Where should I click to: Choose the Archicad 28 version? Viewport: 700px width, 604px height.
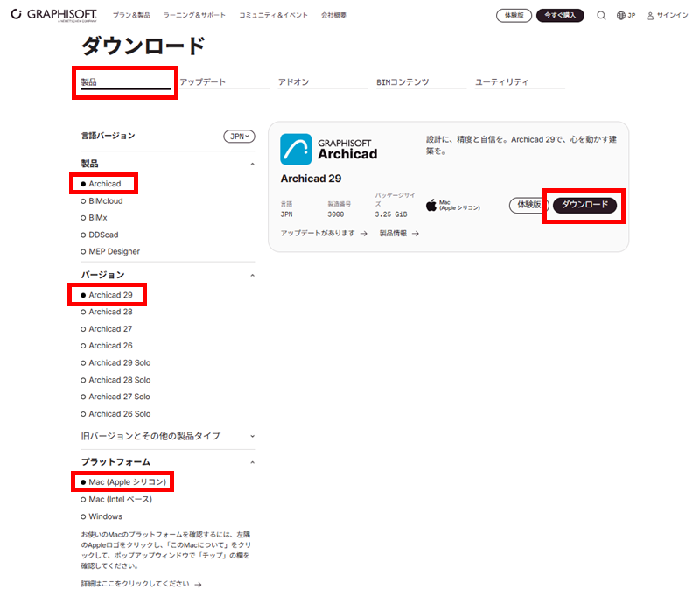[x=107, y=312]
